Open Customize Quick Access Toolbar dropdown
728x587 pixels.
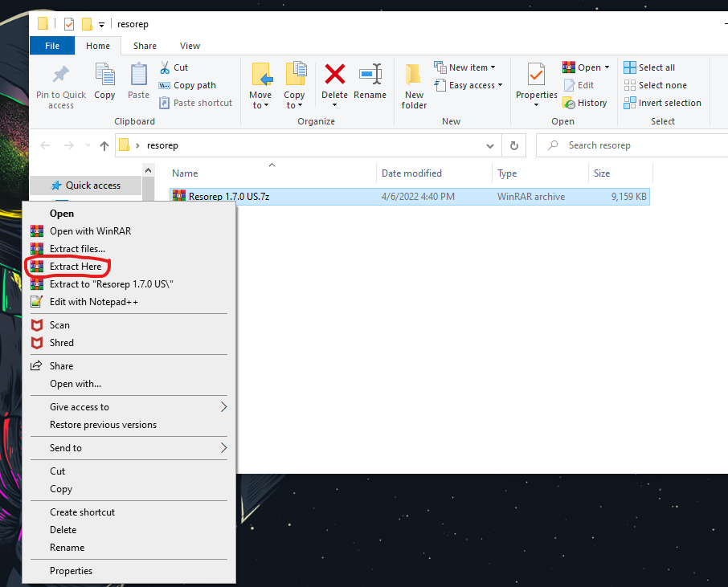click(101, 25)
